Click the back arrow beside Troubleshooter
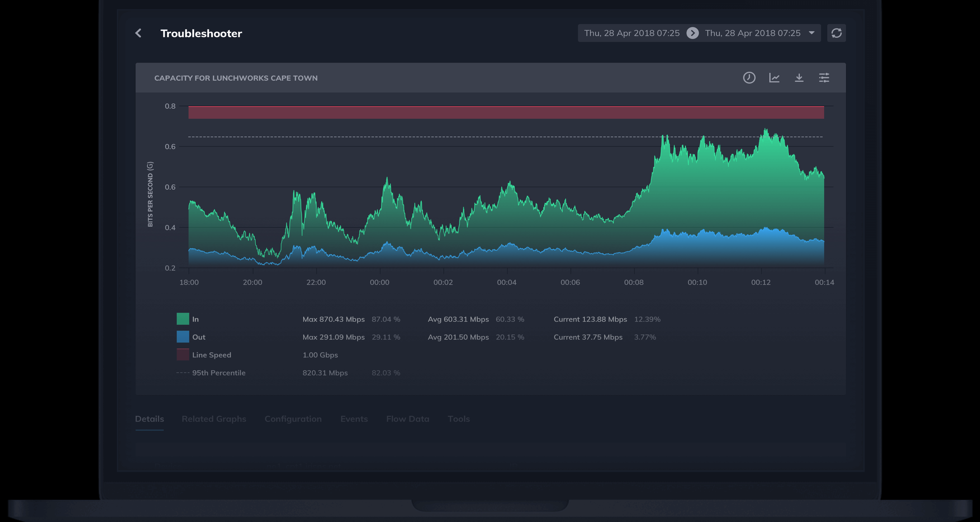980x522 pixels. (138, 33)
